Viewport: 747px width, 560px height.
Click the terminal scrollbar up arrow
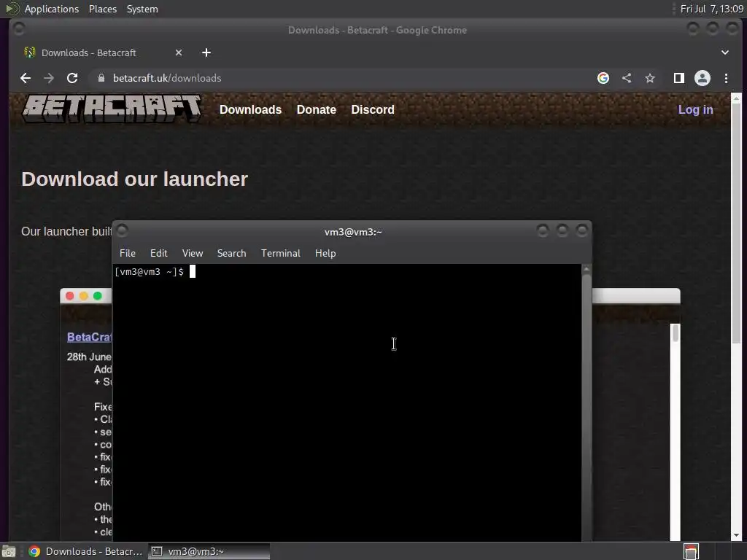tap(587, 269)
